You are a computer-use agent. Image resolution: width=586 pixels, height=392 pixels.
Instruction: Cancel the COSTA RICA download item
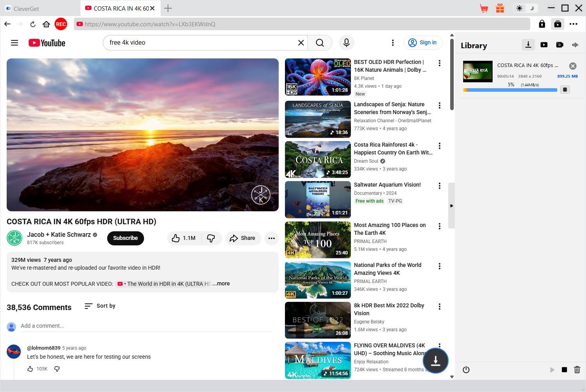tap(573, 66)
